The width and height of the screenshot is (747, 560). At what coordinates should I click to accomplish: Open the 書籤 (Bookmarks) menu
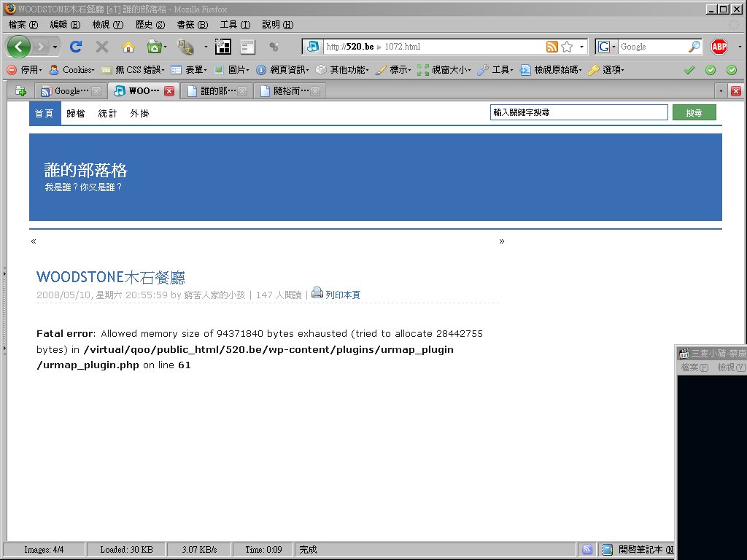191,25
